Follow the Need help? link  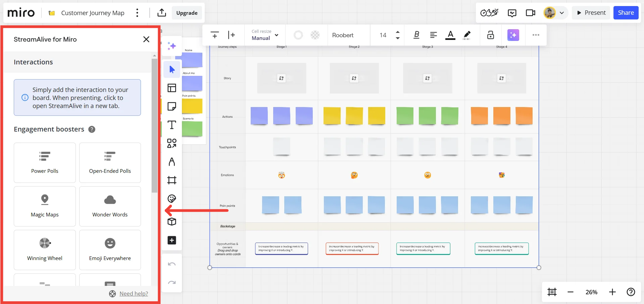[x=134, y=294]
